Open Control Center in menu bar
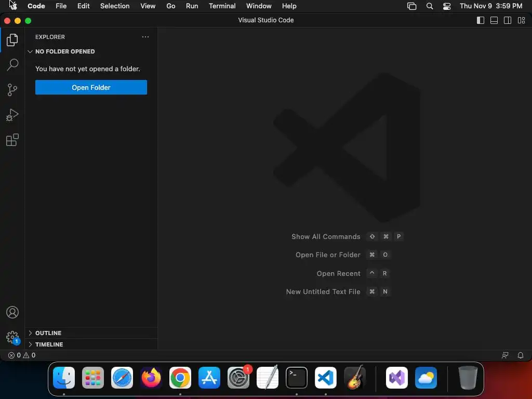This screenshot has height=399, width=532. [447, 6]
